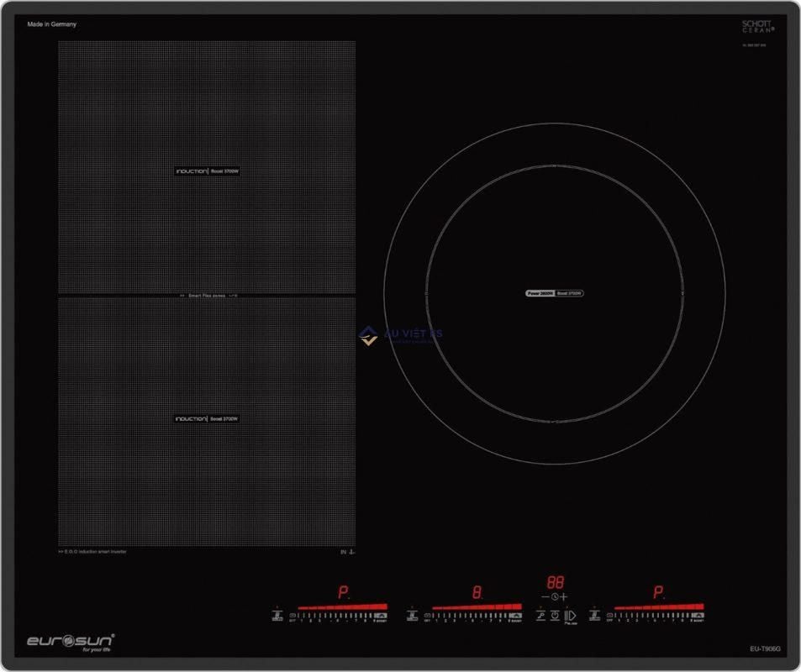Viewport: 801px width, 672px height.
Task: Tap the middle zone pot-select icon
Action: (x=412, y=616)
